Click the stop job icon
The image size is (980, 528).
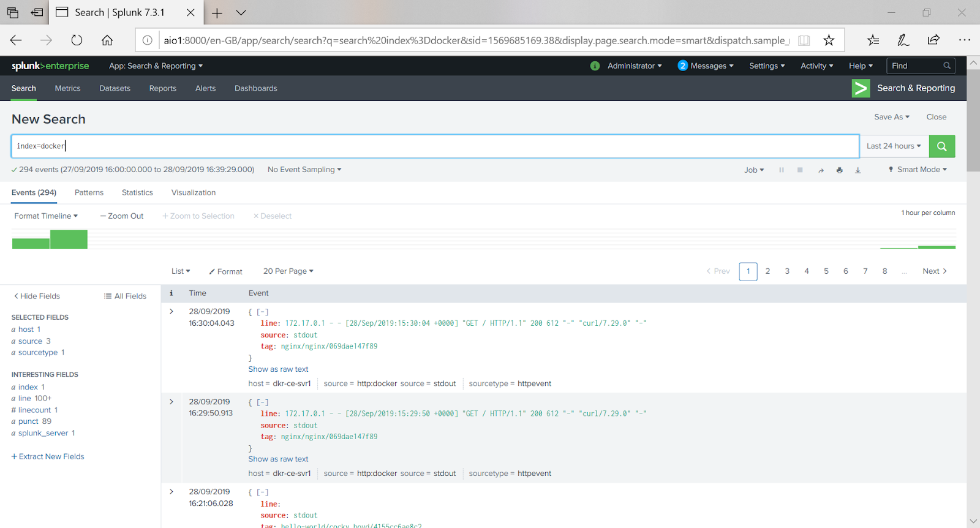coord(800,170)
